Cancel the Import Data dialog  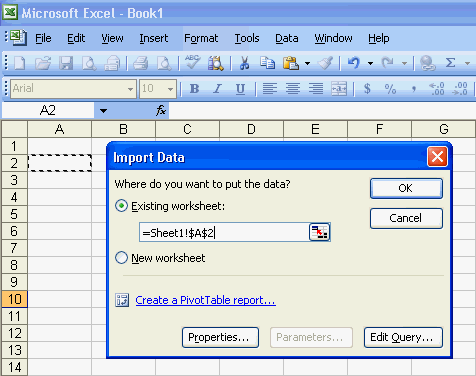tap(406, 218)
